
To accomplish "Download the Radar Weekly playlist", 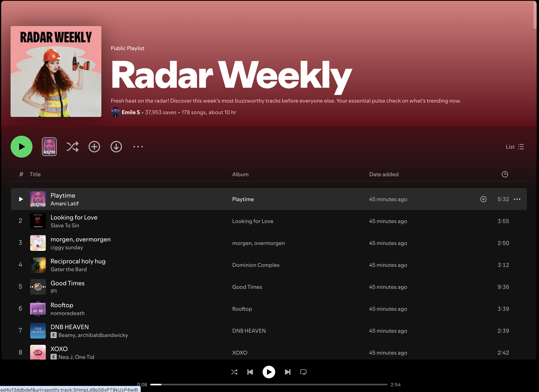I will pos(116,147).
